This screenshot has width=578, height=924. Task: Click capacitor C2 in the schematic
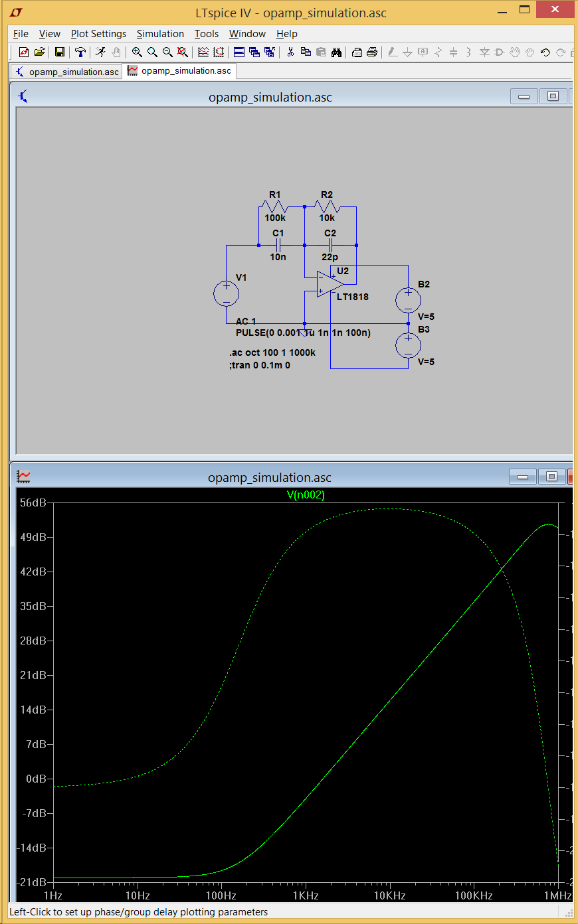pos(330,245)
